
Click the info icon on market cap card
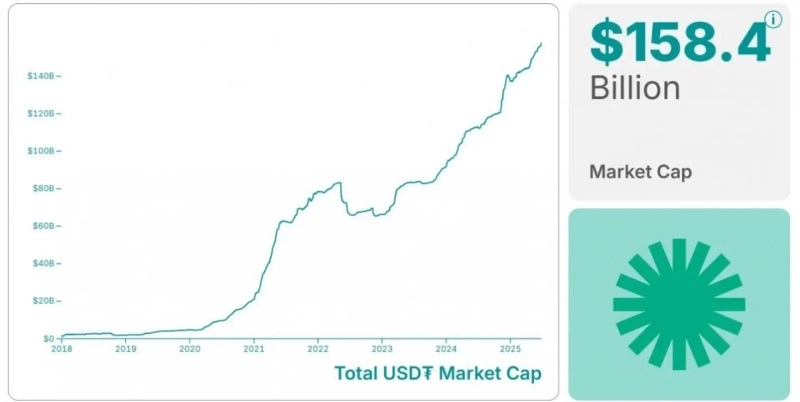coord(773,19)
